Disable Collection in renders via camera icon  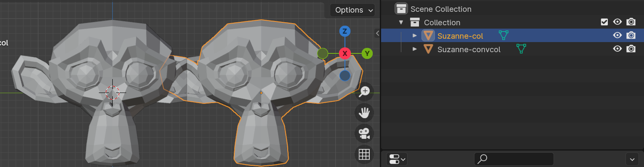(x=631, y=22)
